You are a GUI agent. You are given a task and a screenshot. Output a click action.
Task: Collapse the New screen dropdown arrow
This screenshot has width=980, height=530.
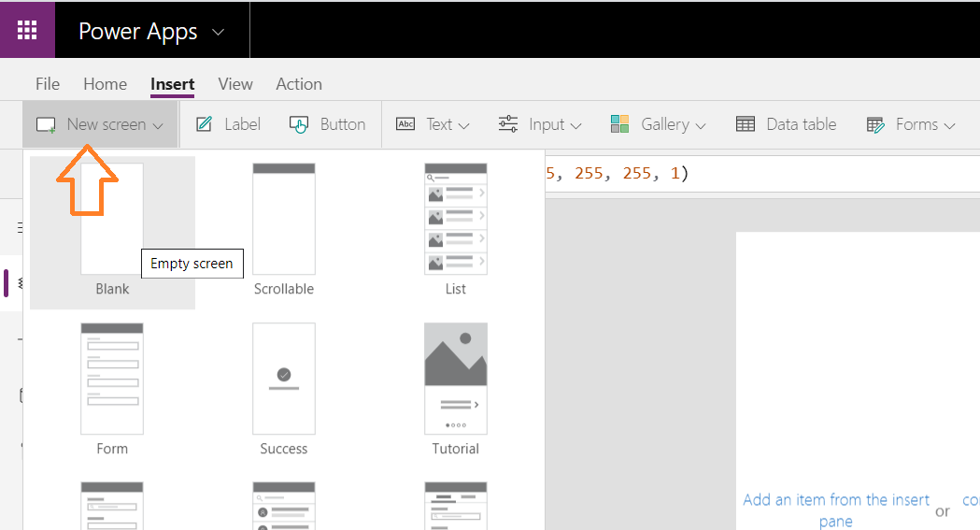tap(158, 125)
